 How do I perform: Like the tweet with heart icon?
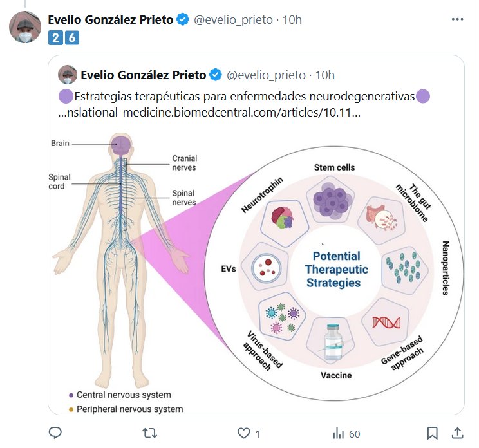click(242, 433)
